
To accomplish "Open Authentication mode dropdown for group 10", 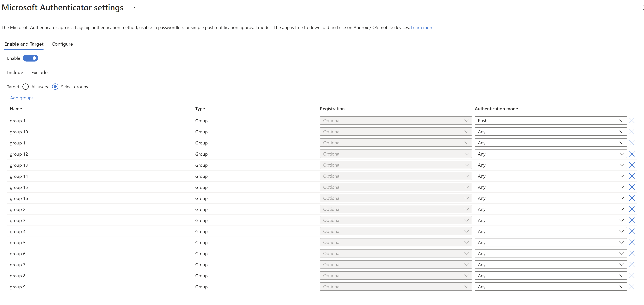I will click(550, 132).
